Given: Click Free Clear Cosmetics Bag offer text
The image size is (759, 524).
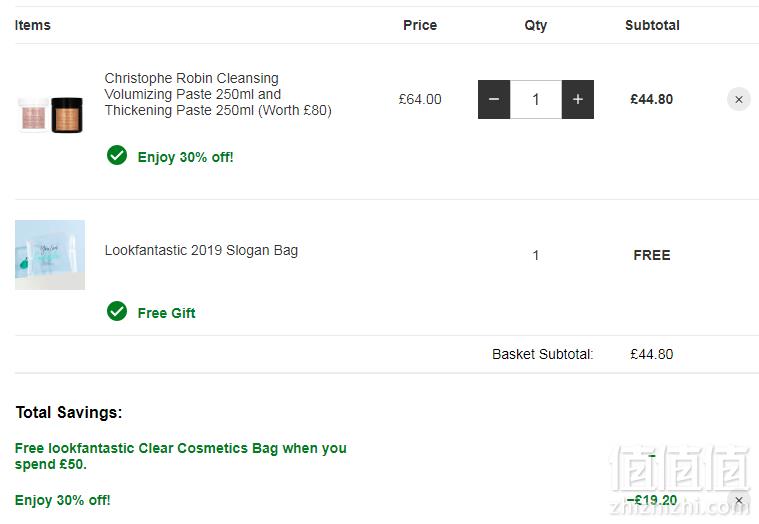Looking at the screenshot, I should pos(181,456).
